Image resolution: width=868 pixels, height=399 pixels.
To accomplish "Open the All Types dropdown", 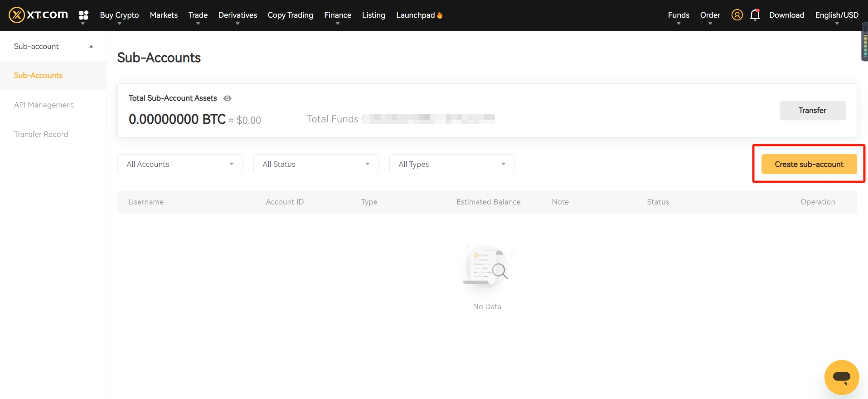I will point(451,164).
